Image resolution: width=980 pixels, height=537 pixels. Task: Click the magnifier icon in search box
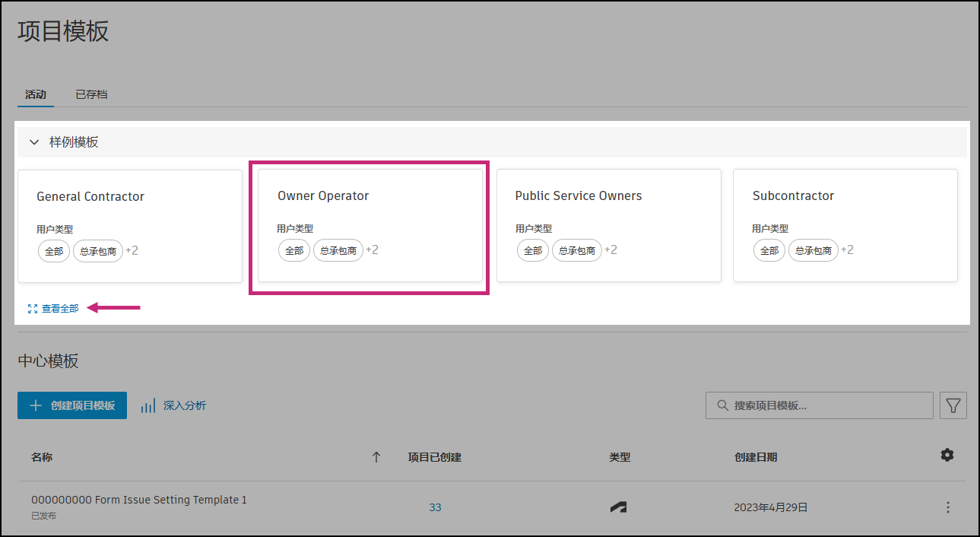point(722,405)
